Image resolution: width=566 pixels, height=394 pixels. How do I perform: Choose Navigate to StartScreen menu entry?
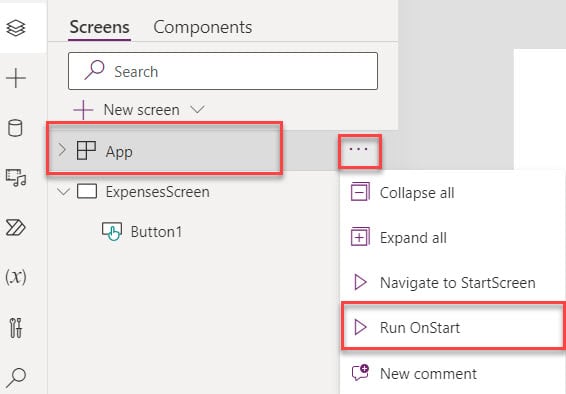click(453, 283)
